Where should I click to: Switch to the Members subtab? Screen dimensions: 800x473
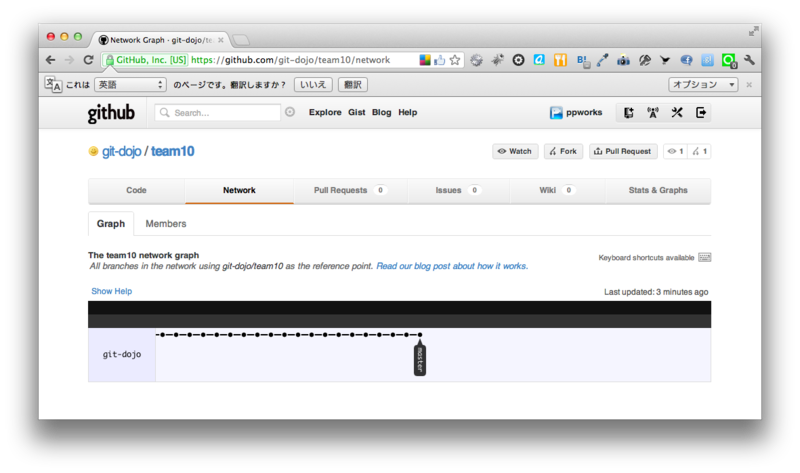[x=166, y=223]
